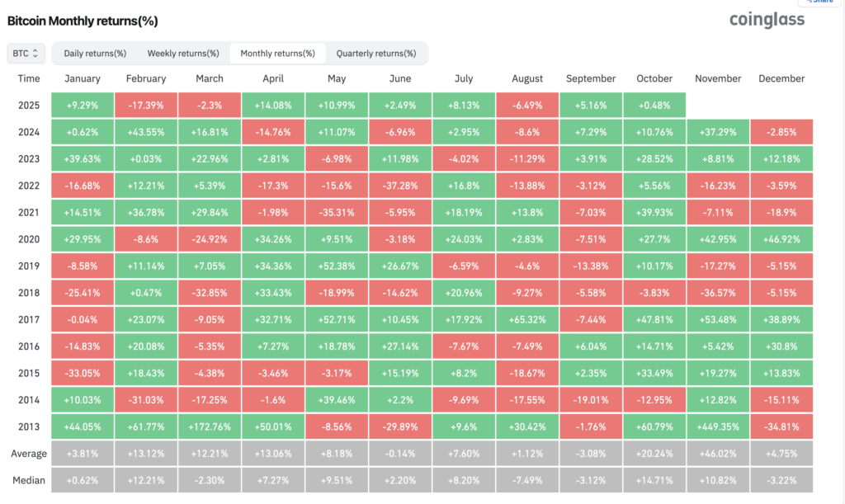Click the December column header
Screen dimensions: 845x504
781,78
